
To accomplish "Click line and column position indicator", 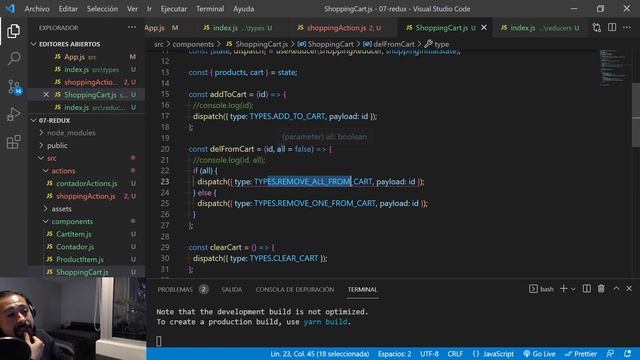I will 320,354.
